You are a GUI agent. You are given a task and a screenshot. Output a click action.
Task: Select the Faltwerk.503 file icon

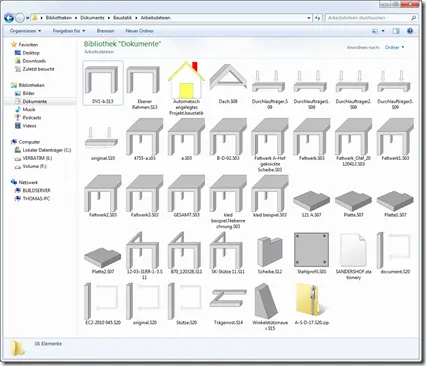[x=312, y=137]
